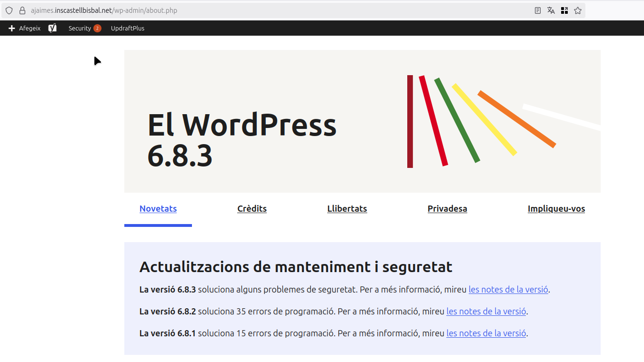
Task: Bookmark this page with the star icon
Action: tap(578, 10)
